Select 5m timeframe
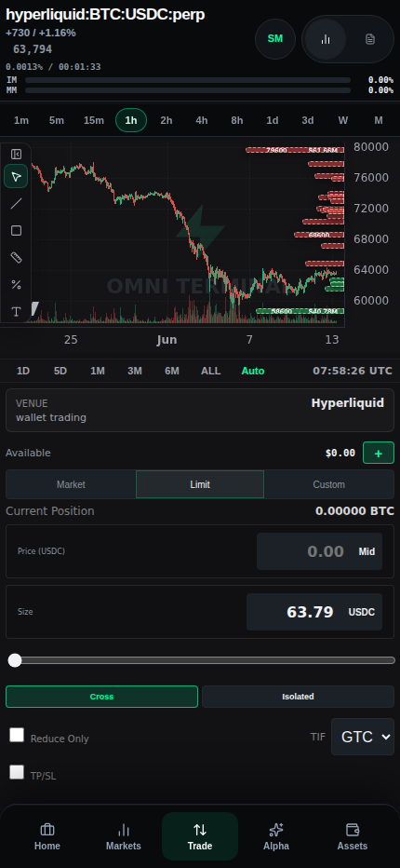Screen dimensions: 400x868 pyautogui.click(x=57, y=120)
